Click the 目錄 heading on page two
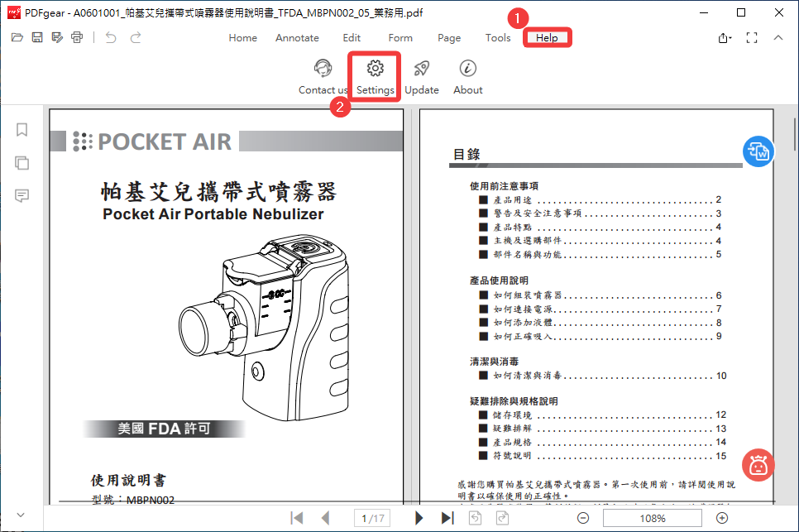 [466, 155]
